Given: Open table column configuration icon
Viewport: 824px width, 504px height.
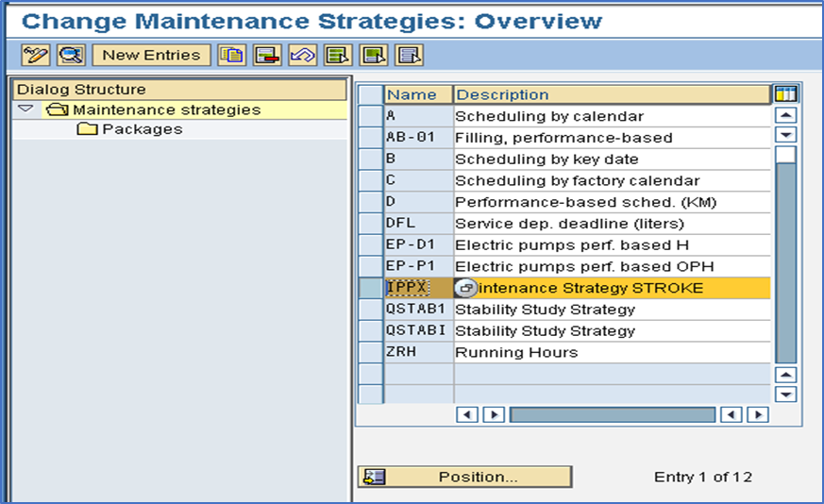Looking at the screenshot, I should click(786, 94).
